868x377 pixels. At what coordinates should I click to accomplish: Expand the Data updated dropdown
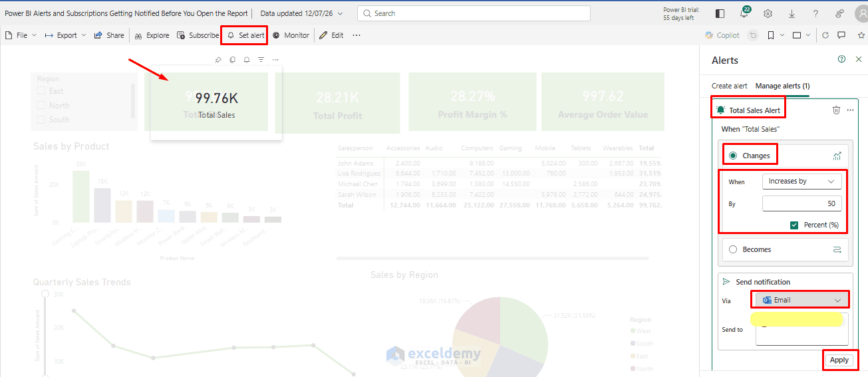[301, 13]
